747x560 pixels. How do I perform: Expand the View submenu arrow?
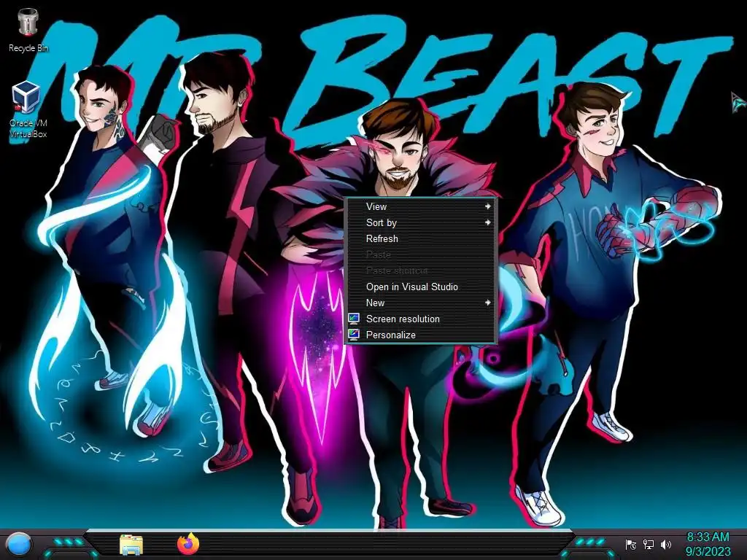487,206
